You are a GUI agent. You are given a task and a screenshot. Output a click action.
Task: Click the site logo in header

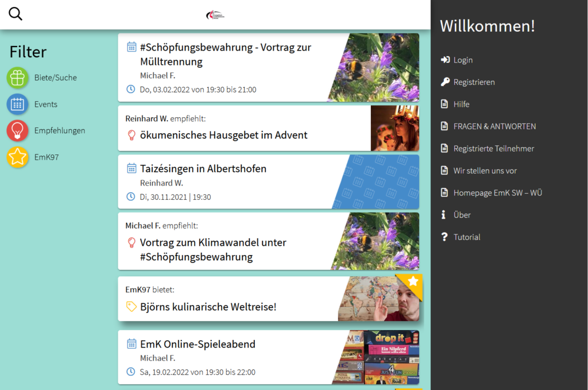tap(215, 14)
